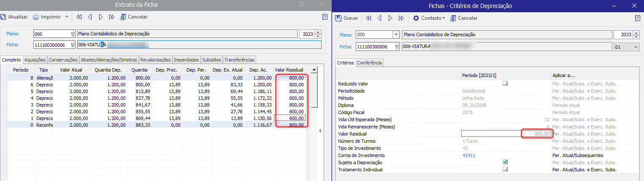Open the 01 period dropdown
This screenshot has height=181, width=644.
636,48
